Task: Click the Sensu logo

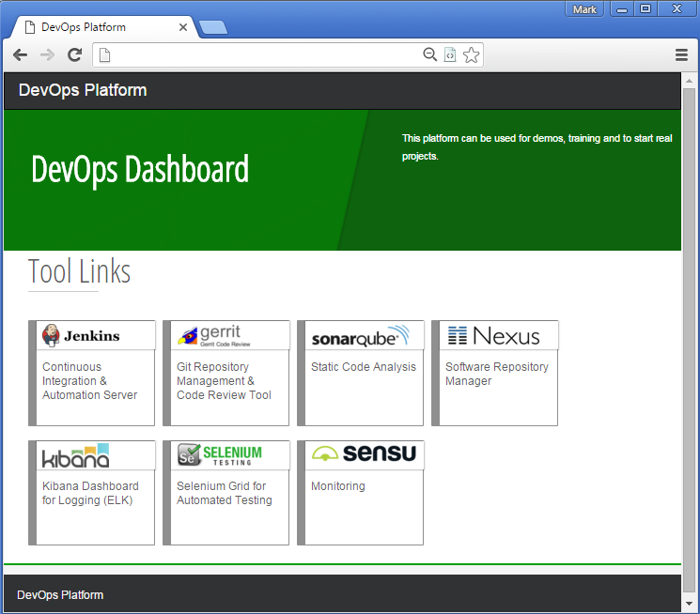Action: [x=364, y=453]
